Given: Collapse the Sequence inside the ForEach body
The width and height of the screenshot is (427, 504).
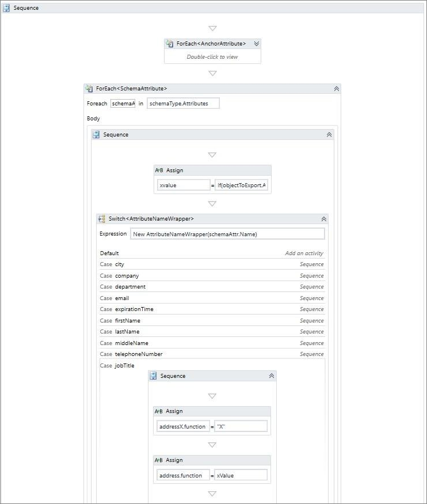Looking at the screenshot, I should tap(329, 135).
